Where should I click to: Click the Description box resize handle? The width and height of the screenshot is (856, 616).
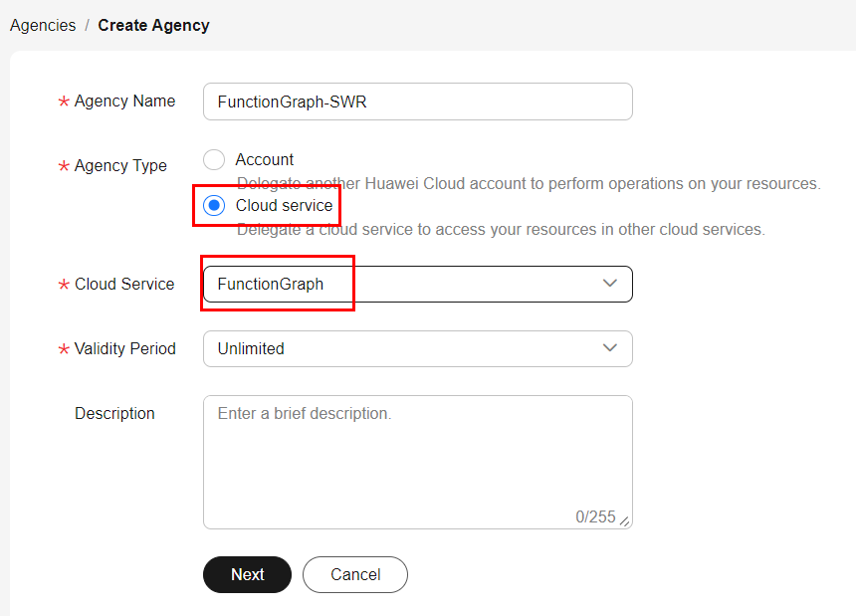(x=625, y=520)
